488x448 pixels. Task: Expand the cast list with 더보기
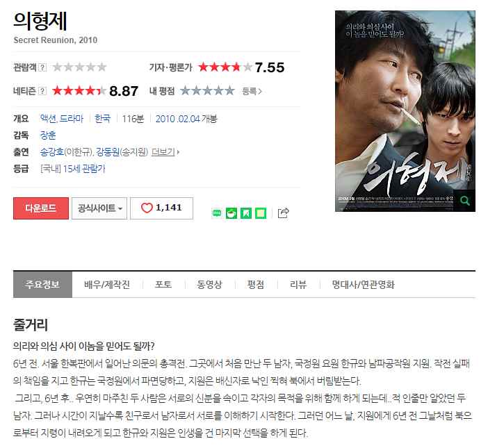point(165,152)
